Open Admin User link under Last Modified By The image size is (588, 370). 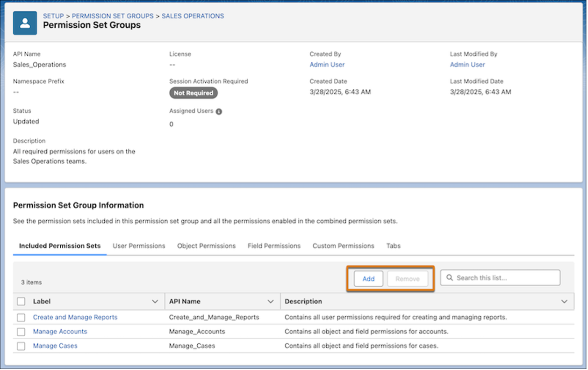click(467, 65)
